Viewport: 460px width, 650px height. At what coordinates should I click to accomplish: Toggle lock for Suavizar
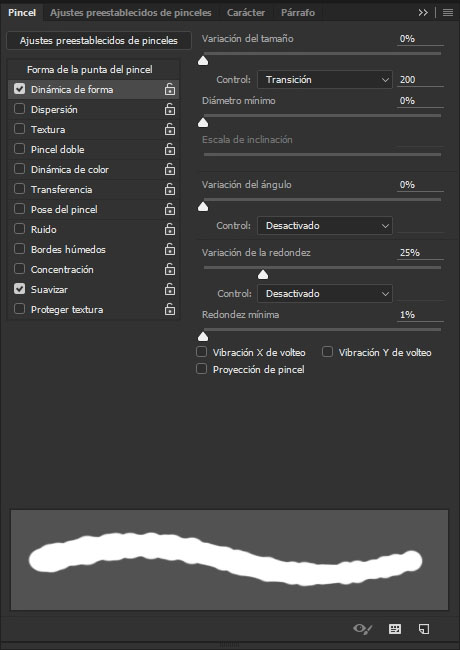[x=169, y=289]
